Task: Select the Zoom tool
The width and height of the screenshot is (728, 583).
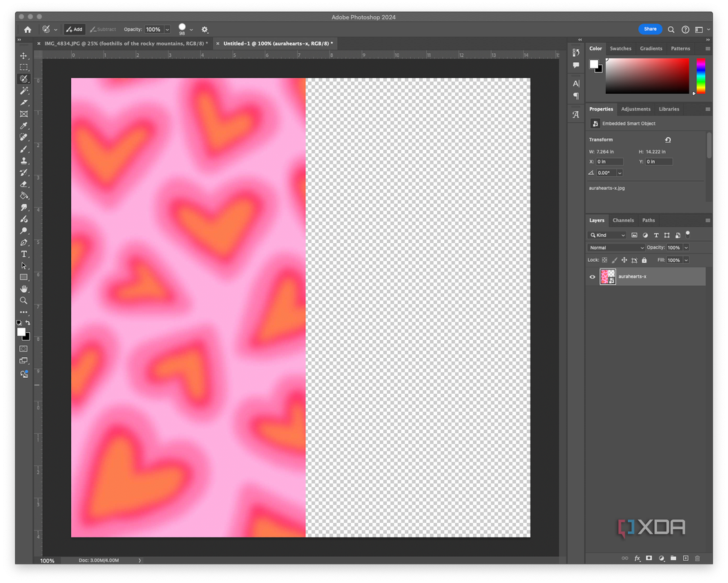Action: [23, 300]
